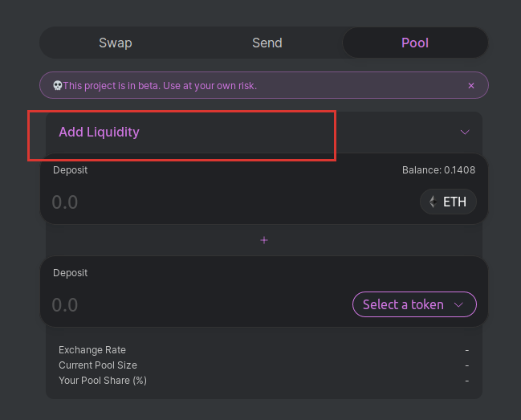Viewport: 521px width, 420px height.
Task: Click the Ethereum diamond logo icon
Action: [x=433, y=202]
